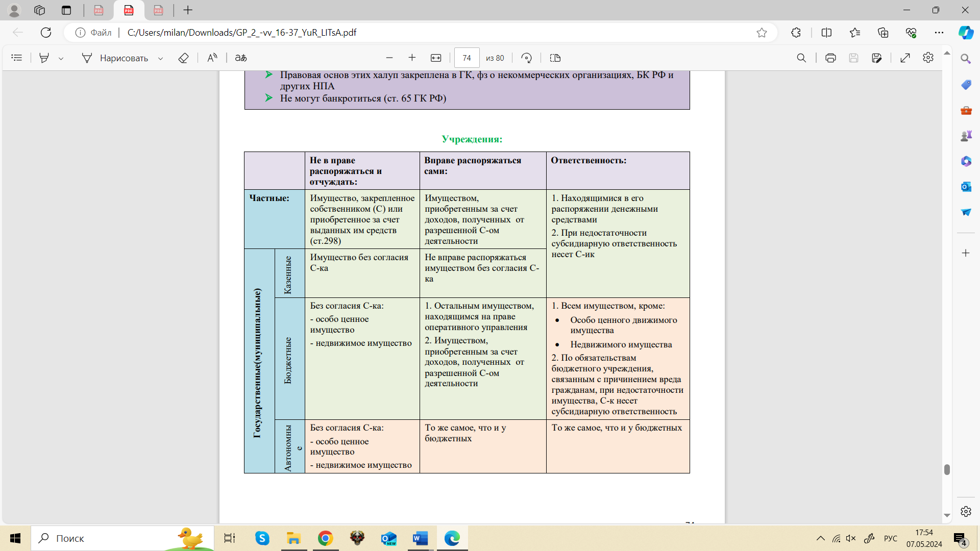Screen dimensions: 980x551
Task: Show hidden system tray icons
Action: coord(820,538)
